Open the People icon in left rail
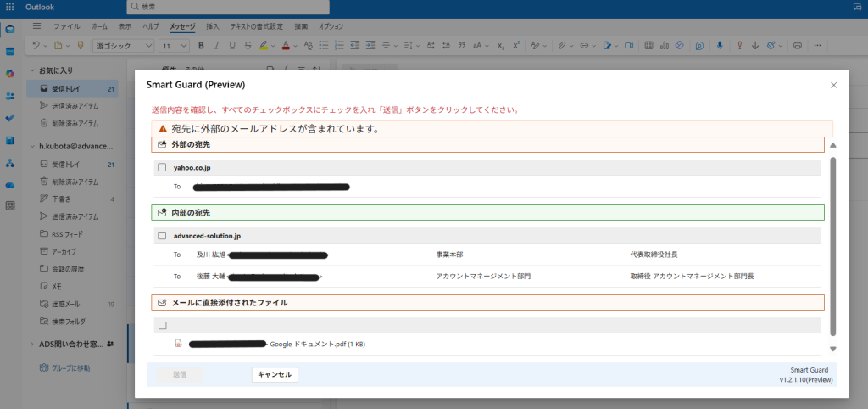Viewport: 868px width, 409px height. coord(10,96)
